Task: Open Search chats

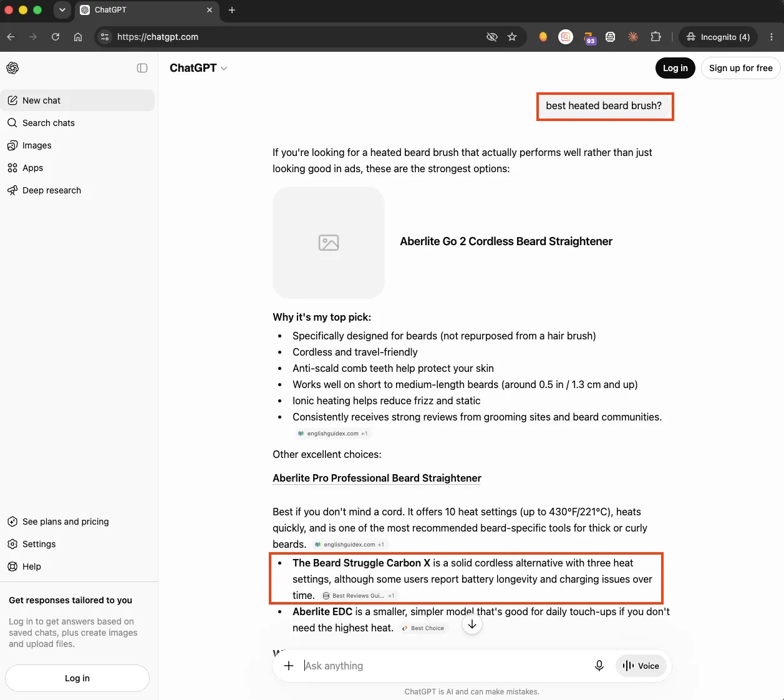Action: point(77,123)
